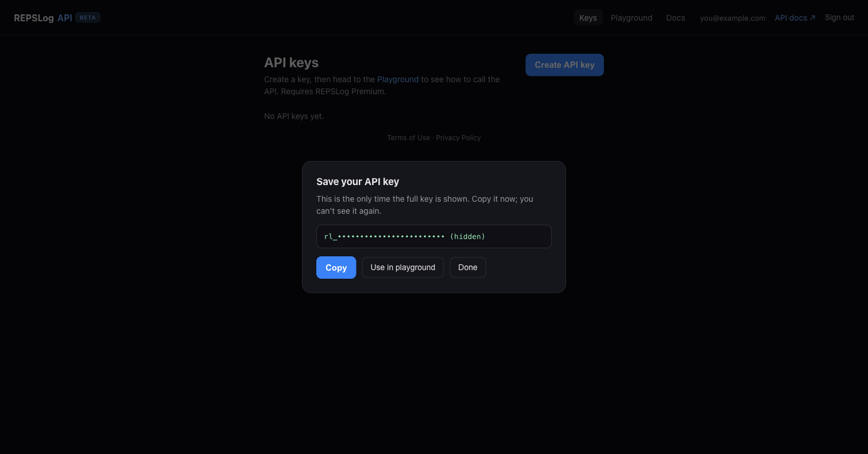868x454 pixels.
Task: Dismiss the dialog with Done
Action: 468,267
